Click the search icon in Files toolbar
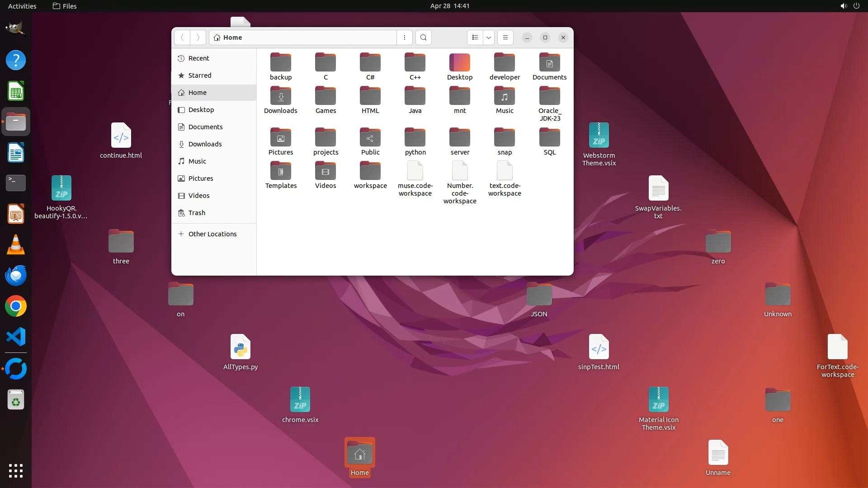868x488 pixels. pos(423,38)
